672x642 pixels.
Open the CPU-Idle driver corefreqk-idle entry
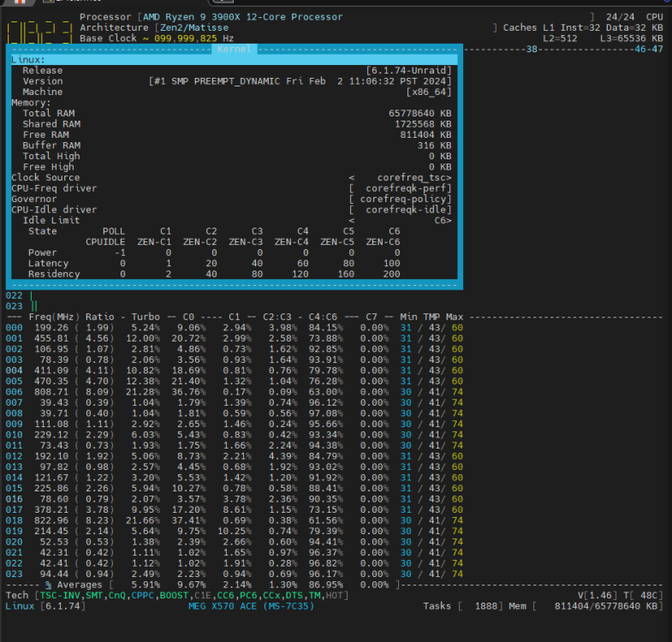click(x=400, y=210)
